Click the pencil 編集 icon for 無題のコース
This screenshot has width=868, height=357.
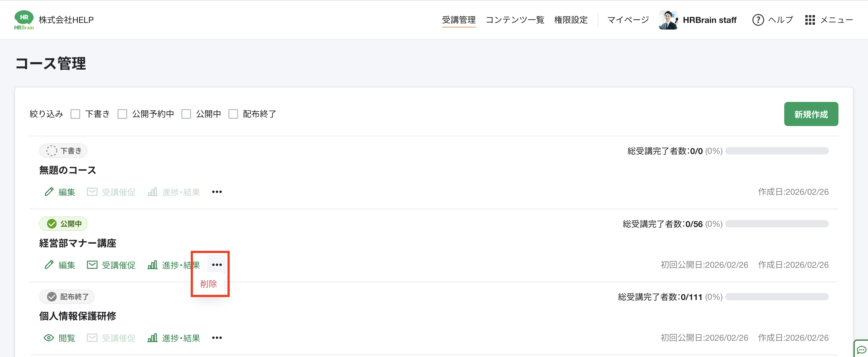[49, 192]
